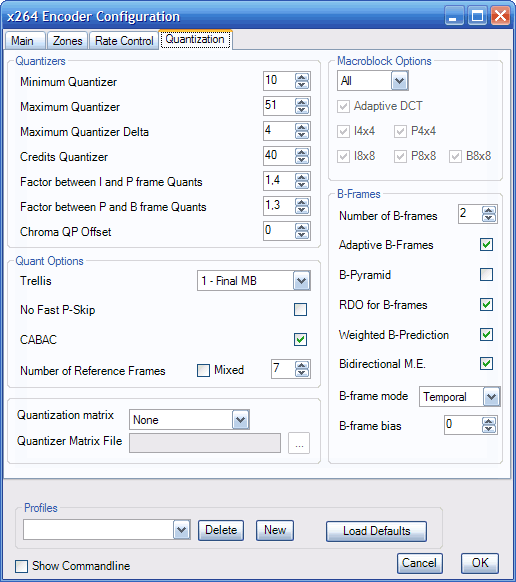
Task: Tick the No Fast P-Skip checkbox
Action: [300, 309]
